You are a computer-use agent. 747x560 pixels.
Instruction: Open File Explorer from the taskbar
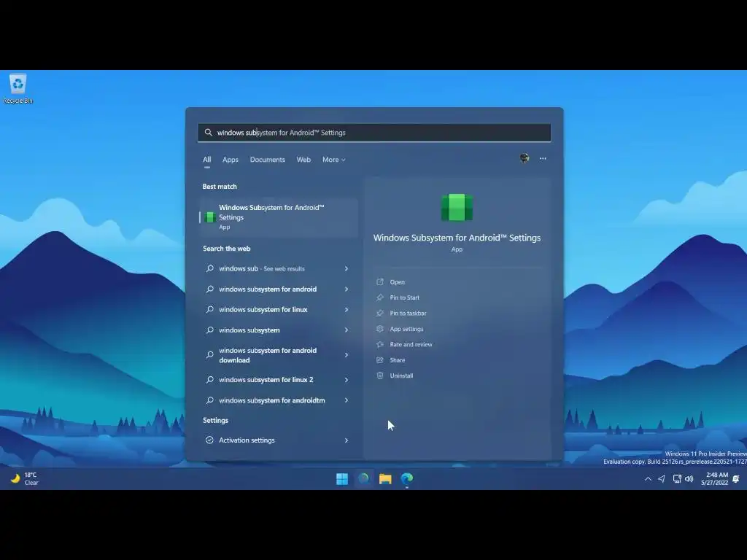click(x=385, y=478)
